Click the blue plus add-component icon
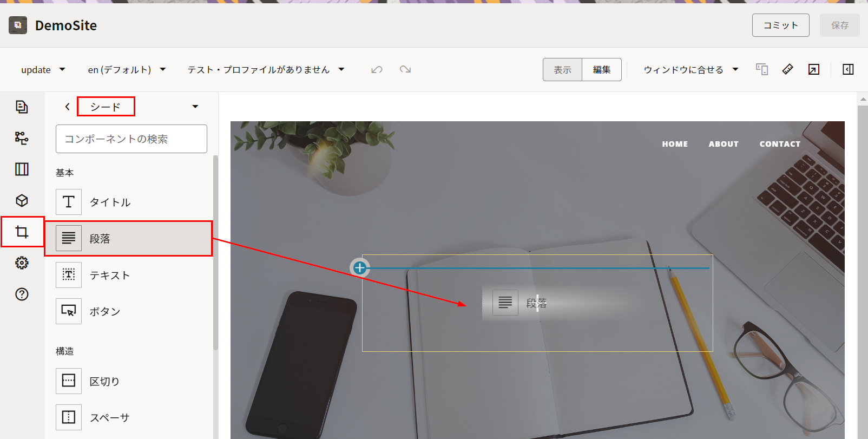868x439 pixels. 360,267
